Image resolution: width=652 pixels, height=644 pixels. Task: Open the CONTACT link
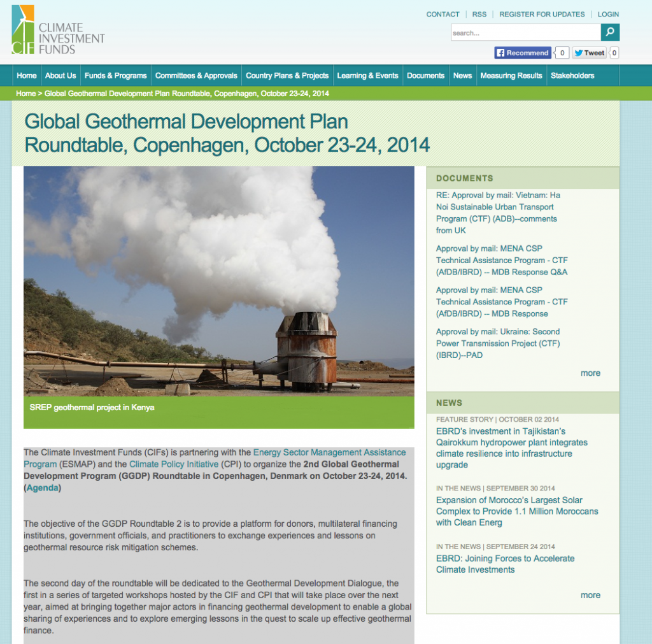coord(443,14)
